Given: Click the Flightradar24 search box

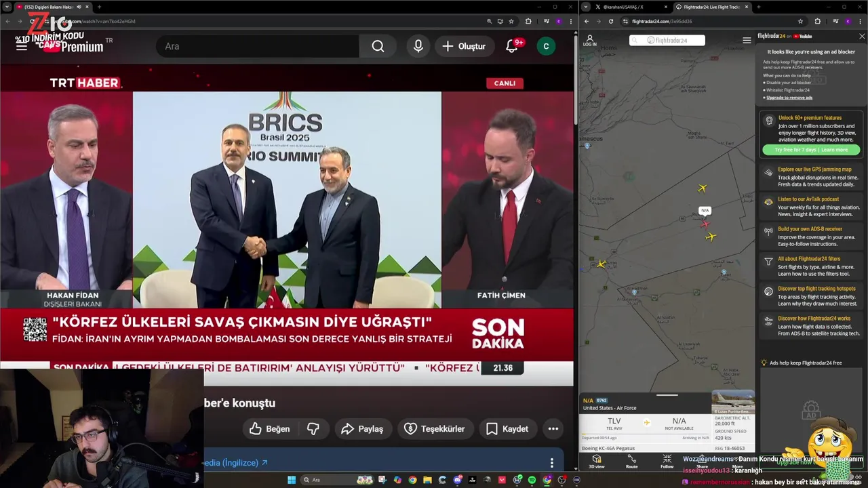Looking at the screenshot, I should (667, 41).
